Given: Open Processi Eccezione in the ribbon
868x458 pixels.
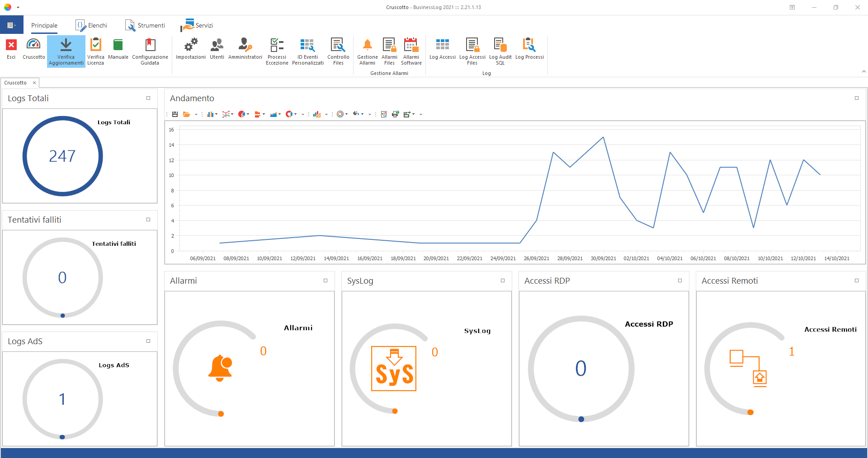Looking at the screenshot, I should 277,51.
